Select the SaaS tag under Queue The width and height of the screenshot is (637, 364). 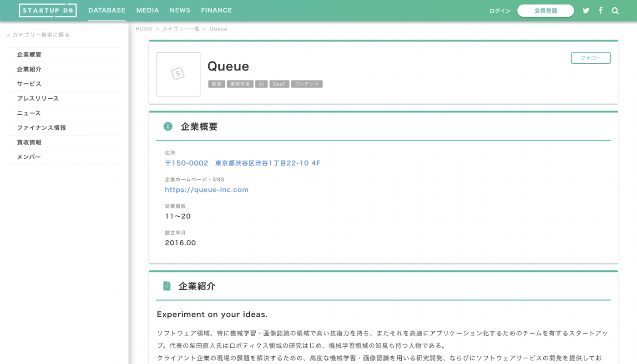click(x=279, y=84)
